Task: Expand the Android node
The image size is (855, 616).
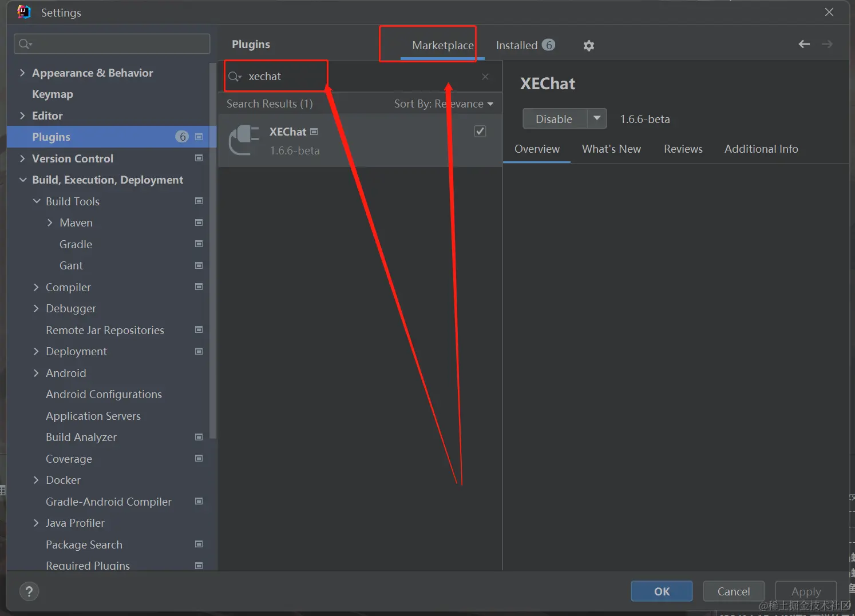Action: coord(36,373)
